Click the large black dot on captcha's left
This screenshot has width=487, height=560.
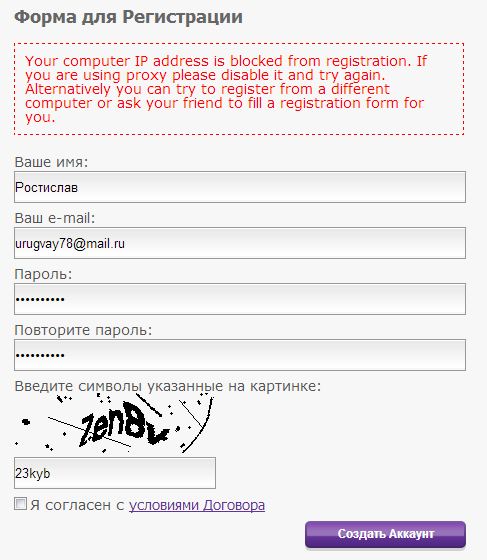click(x=26, y=422)
